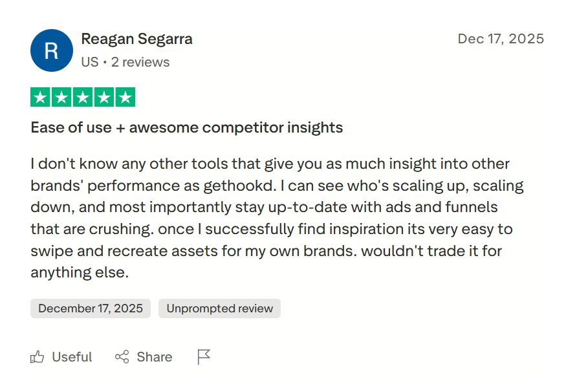Open the "Ease of use + awesome competitor insights" title
Image resolution: width=588 pixels, height=377 pixels.
pyautogui.click(x=186, y=127)
